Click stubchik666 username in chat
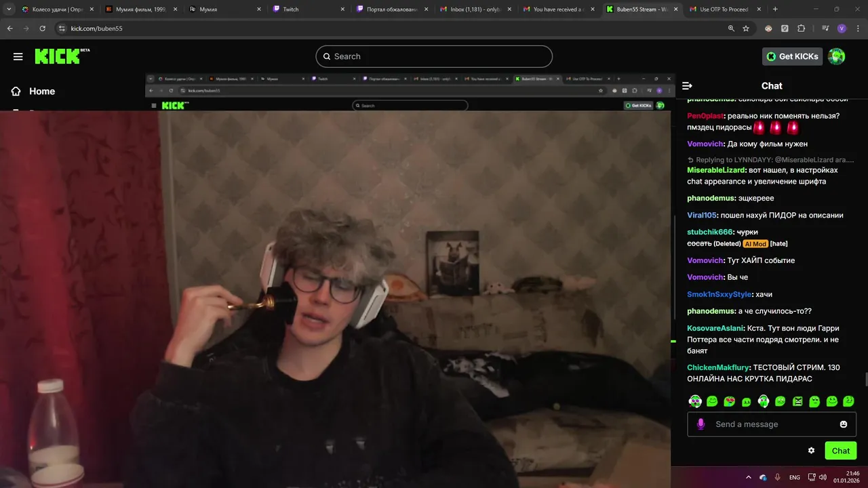The image size is (868, 488). [x=709, y=232]
